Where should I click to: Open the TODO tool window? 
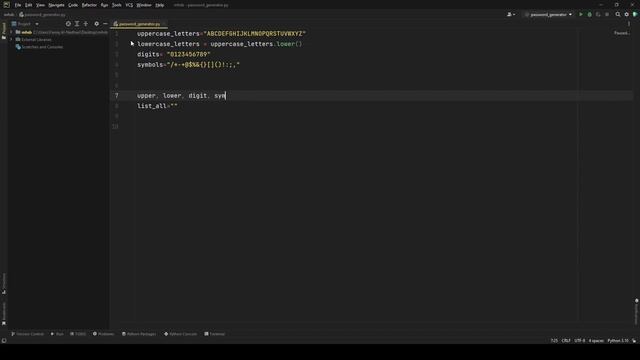pyautogui.click(x=78, y=334)
